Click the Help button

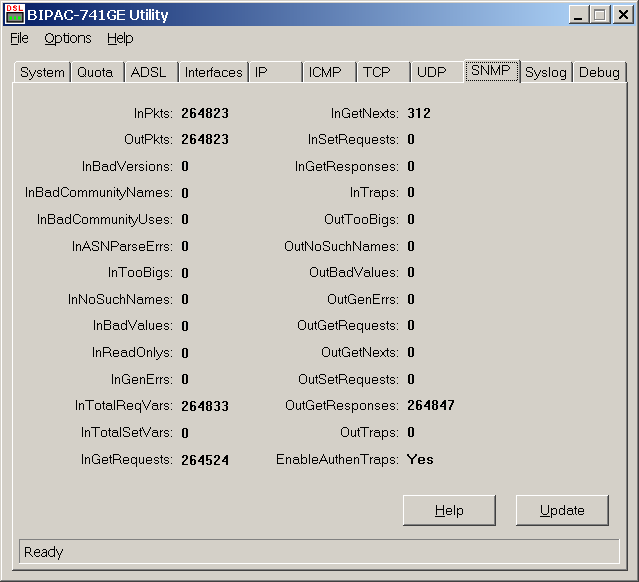pyautogui.click(x=449, y=510)
